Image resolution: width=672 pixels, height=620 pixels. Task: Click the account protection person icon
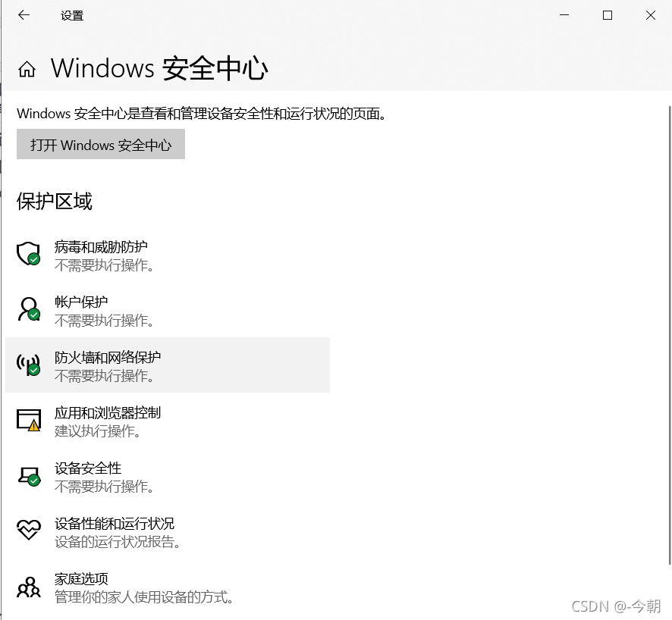pyautogui.click(x=28, y=309)
